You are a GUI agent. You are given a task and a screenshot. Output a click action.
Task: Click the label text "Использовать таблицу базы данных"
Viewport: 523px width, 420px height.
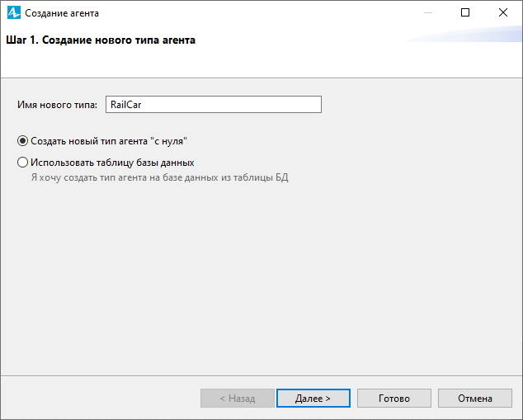112,163
